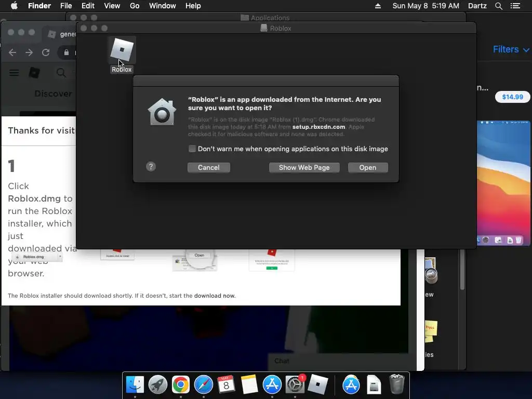
Task: Open the File menu
Action: click(x=66, y=6)
